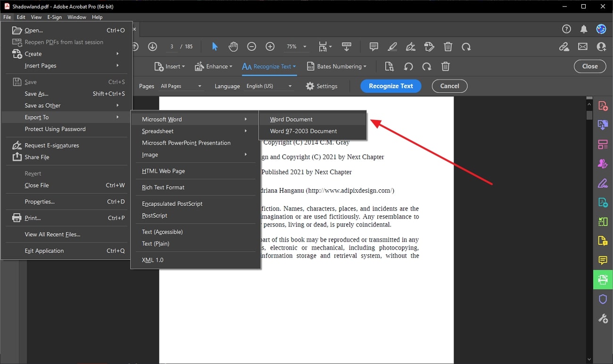Click Share File menu entry
This screenshot has width=613, height=364.
66,157
